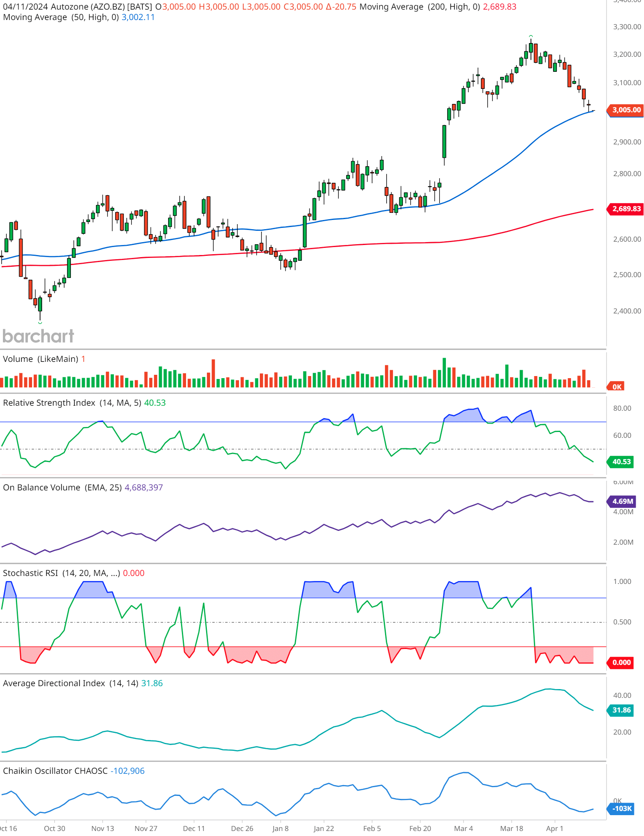
Task: Click the teal 31.86 ADX axis tag
Action: click(621, 710)
